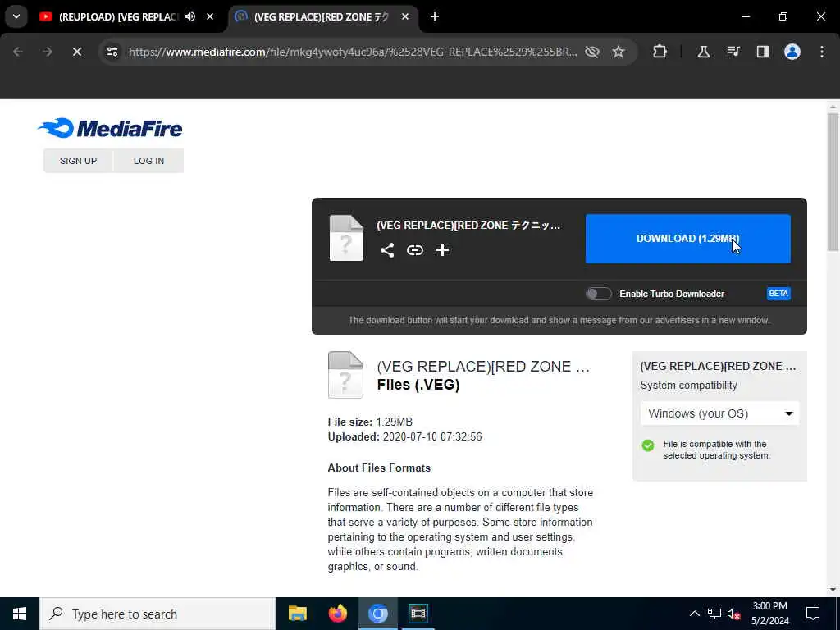840x630 pixels.
Task: Click the LOG IN button
Action: 149,161
